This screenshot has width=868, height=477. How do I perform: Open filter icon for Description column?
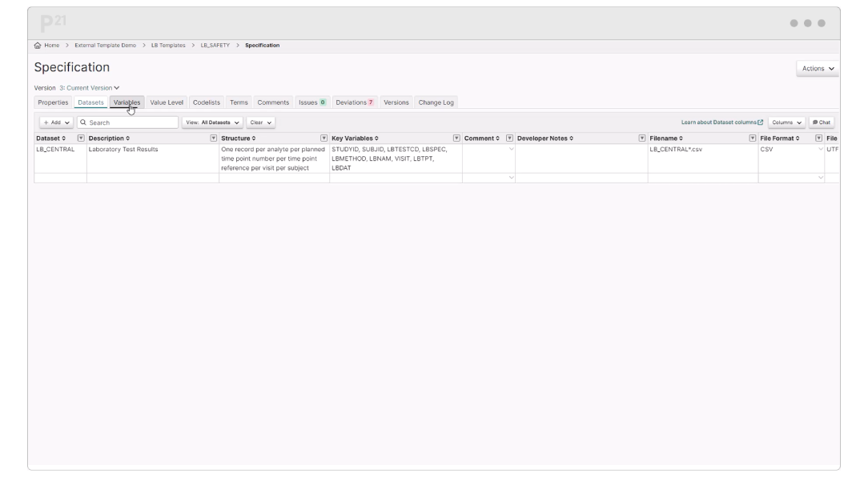(x=213, y=138)
